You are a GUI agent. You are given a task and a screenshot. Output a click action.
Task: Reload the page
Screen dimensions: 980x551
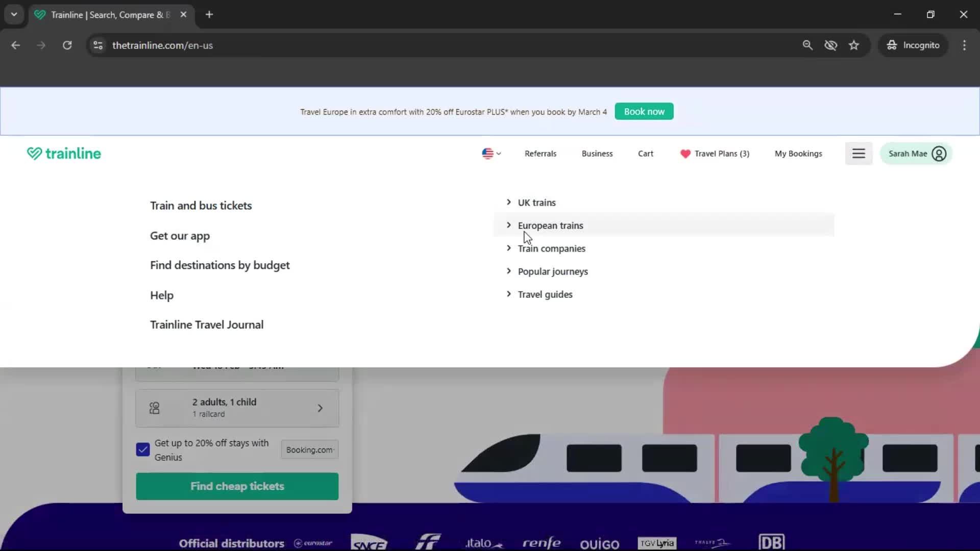pyautogui.click(x=67, y=45)
